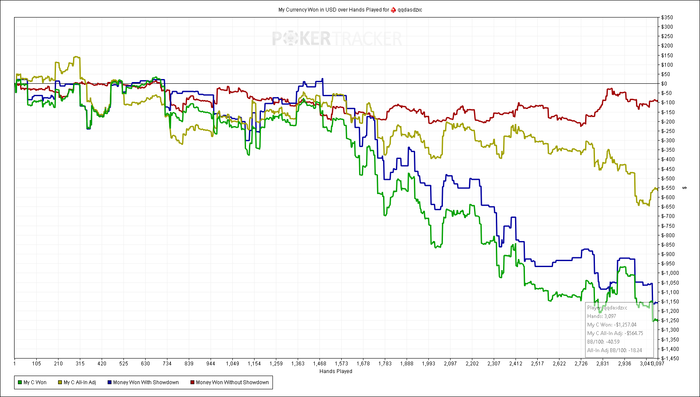Image resolution: width=700 pixels, height=397 pixels.
Task: Click the '734' x-axis tick label
Action: (x=167, y=364)
